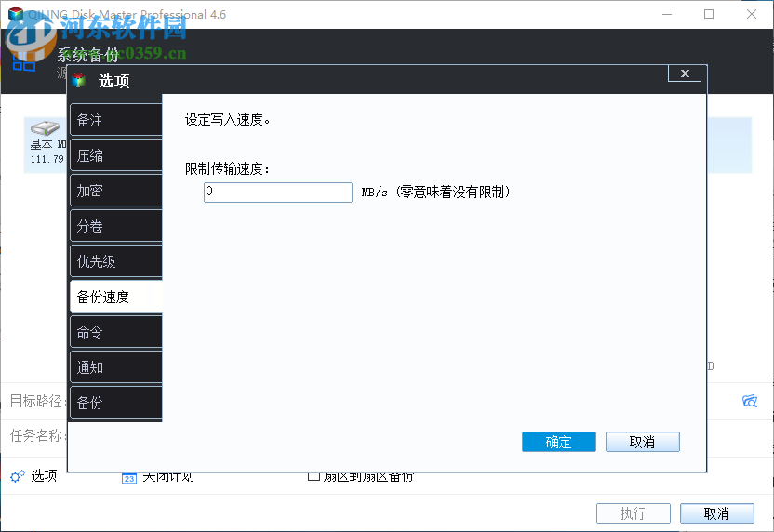Click the 选项 dialog title cube icon
Viewport: 774px width, 532px height.
pyautogui.click(x=78, y=80)
